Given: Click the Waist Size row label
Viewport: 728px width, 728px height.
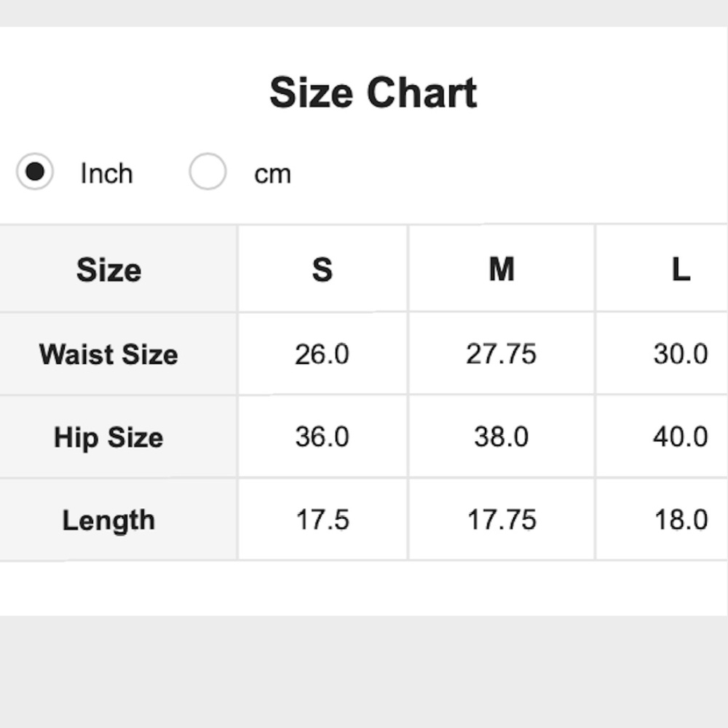Looking at the screenshot, I should tap(108, 355).
